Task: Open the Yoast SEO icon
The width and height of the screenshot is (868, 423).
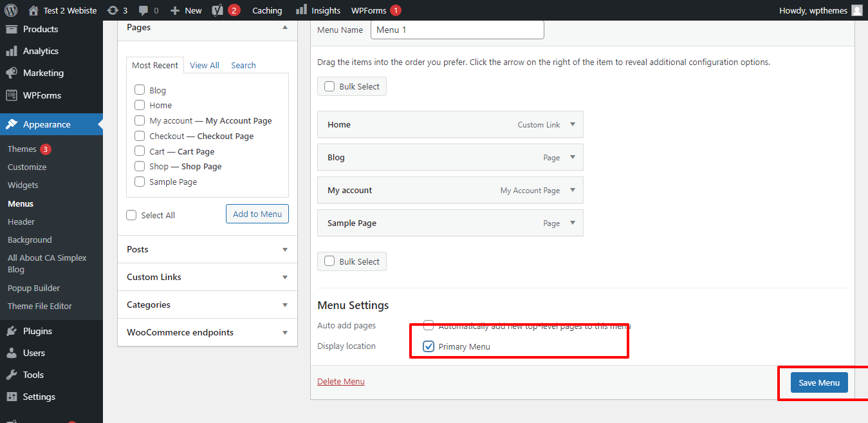Action: (217, 10)
